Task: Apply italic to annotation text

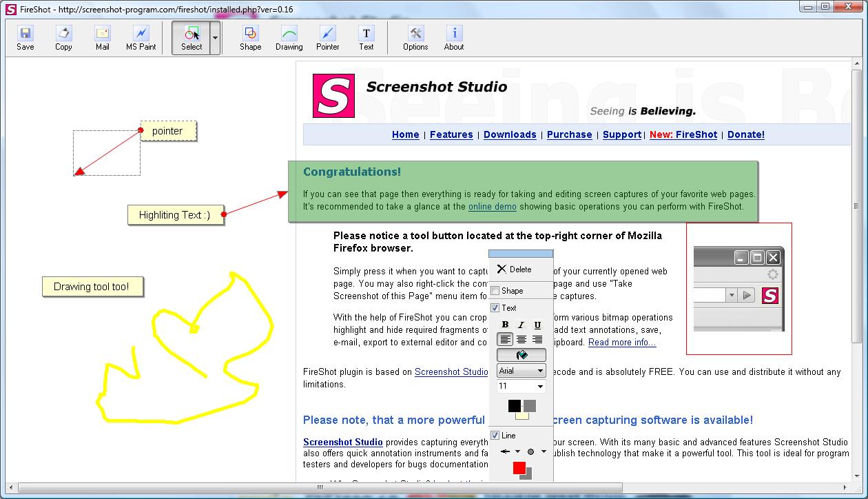Action: click(521, 325)
